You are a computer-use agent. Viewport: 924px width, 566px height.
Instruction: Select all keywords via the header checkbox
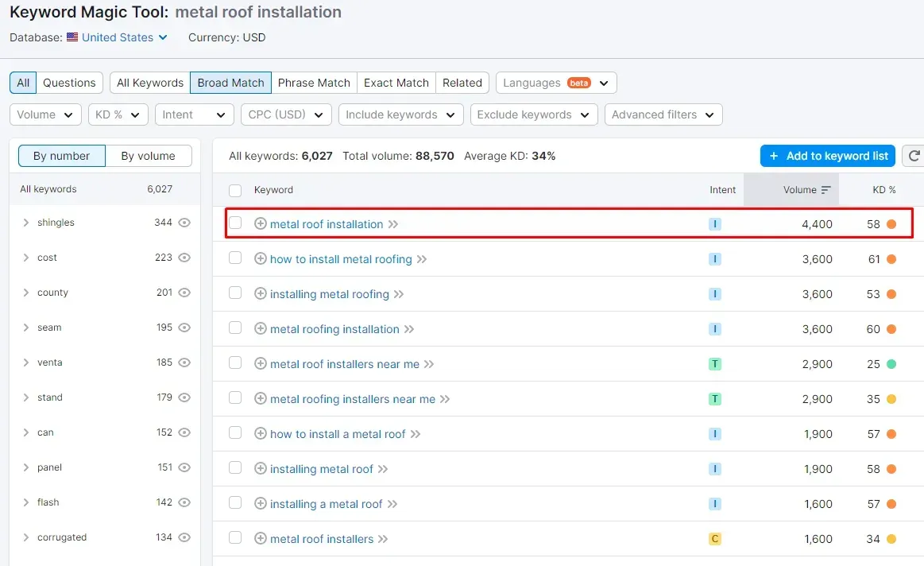click(235, 190)
